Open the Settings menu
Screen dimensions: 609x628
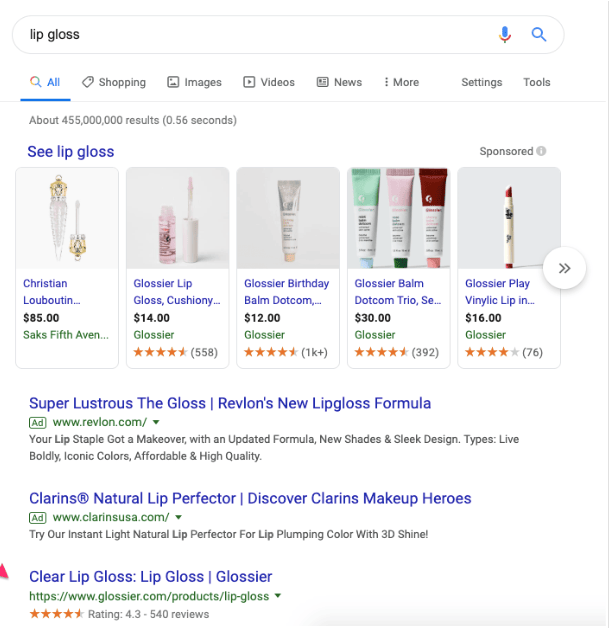(x=481, y=82)
